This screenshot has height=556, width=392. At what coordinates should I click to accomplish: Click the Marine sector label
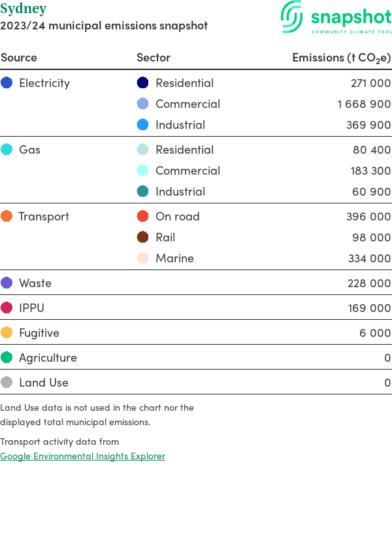(174, 258)
